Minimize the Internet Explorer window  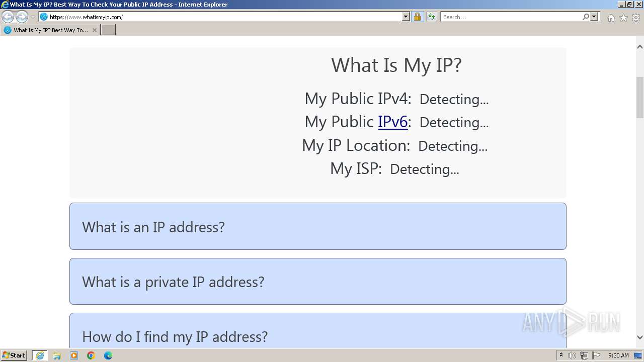(621, 5)
